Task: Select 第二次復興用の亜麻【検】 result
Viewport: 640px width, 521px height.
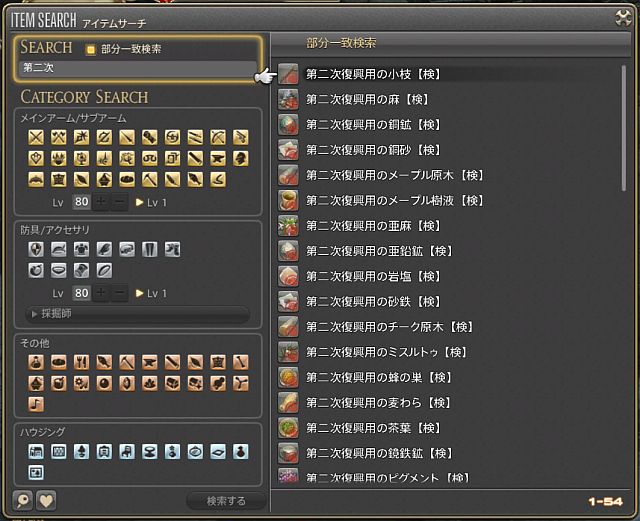Action: click(447, 226)
